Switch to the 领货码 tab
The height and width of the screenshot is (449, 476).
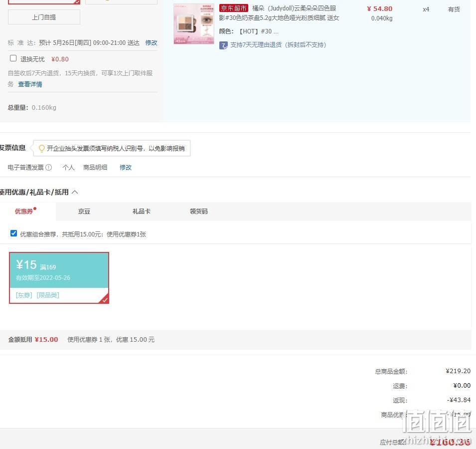click(199, 212)
